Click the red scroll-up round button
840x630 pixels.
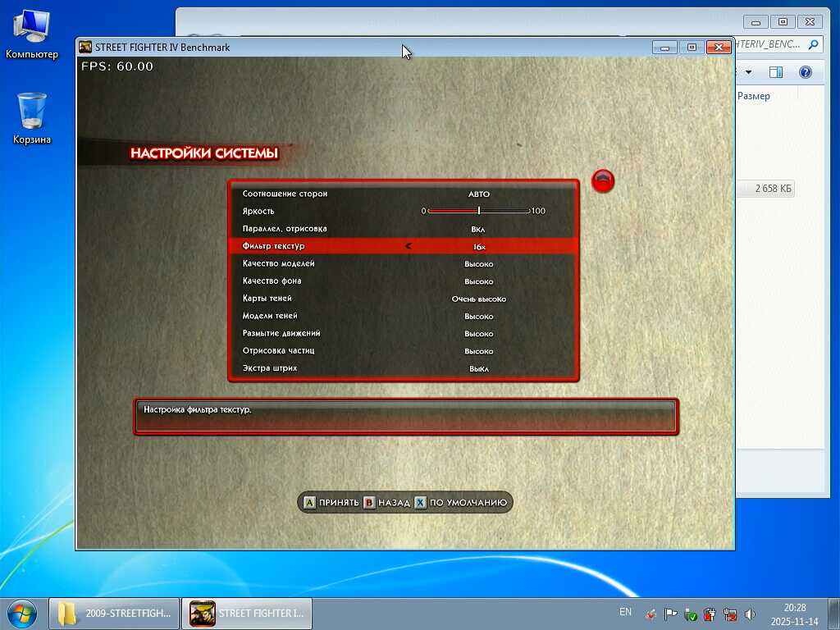[603, 181]
